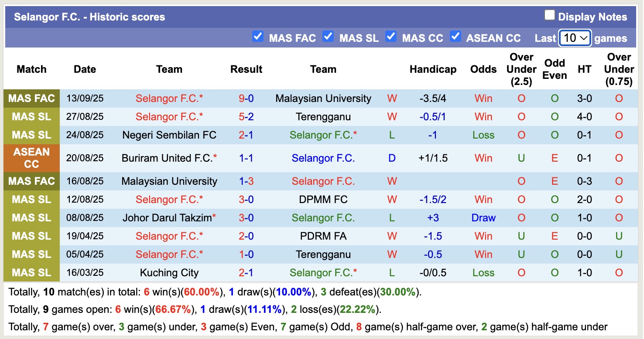Open Buriram United F.C. team link
The width and height of the screenshot is (644, 339).
pos(167,158)
